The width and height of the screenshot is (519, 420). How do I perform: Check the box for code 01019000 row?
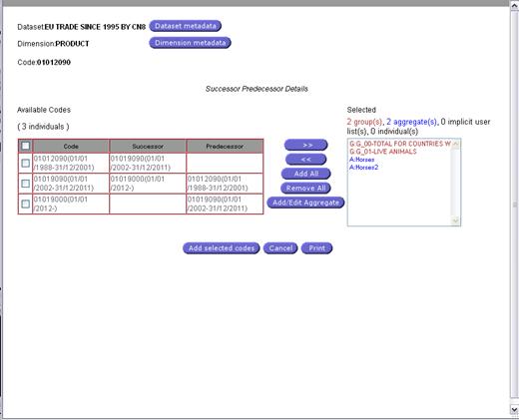coord(25,204)
